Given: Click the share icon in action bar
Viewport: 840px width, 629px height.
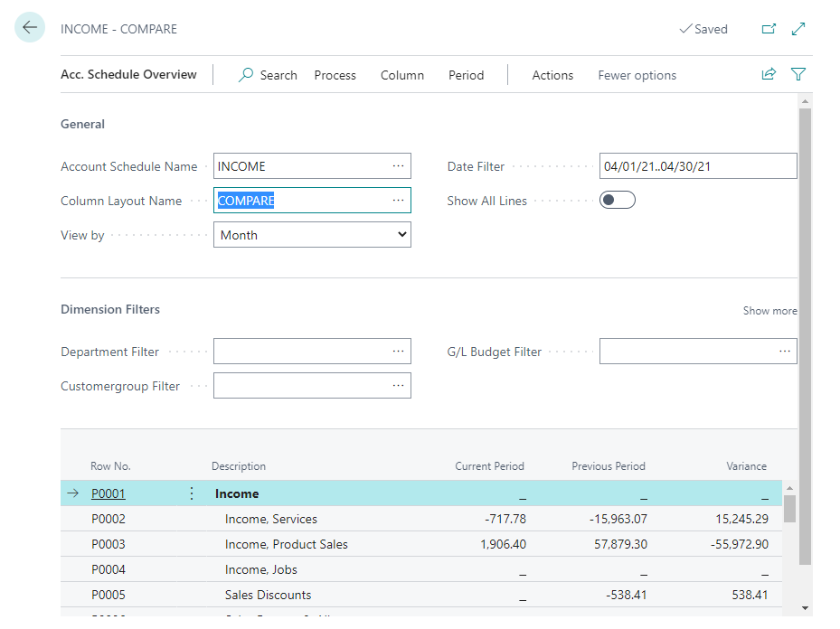Looking at the screenshot, I should coord(769,74).
